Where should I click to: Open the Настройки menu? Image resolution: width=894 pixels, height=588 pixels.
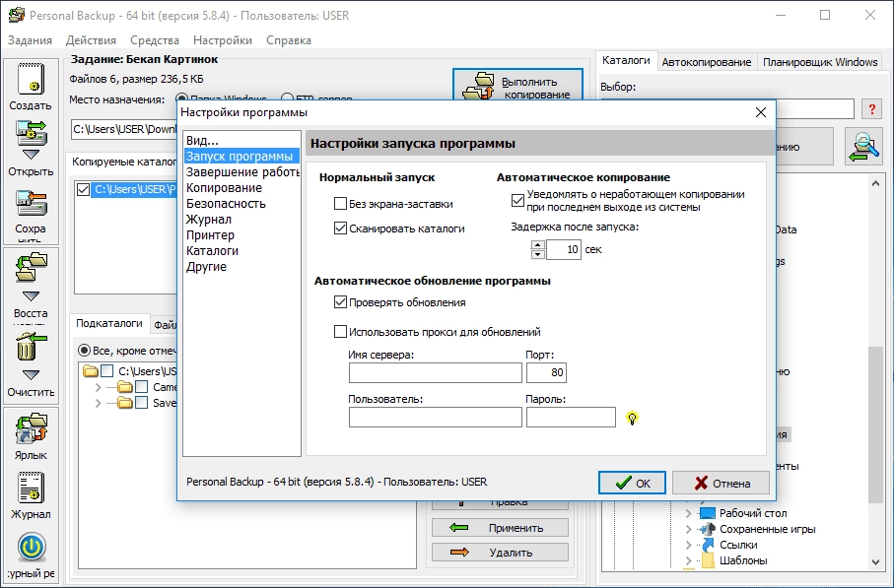(223, 40)
